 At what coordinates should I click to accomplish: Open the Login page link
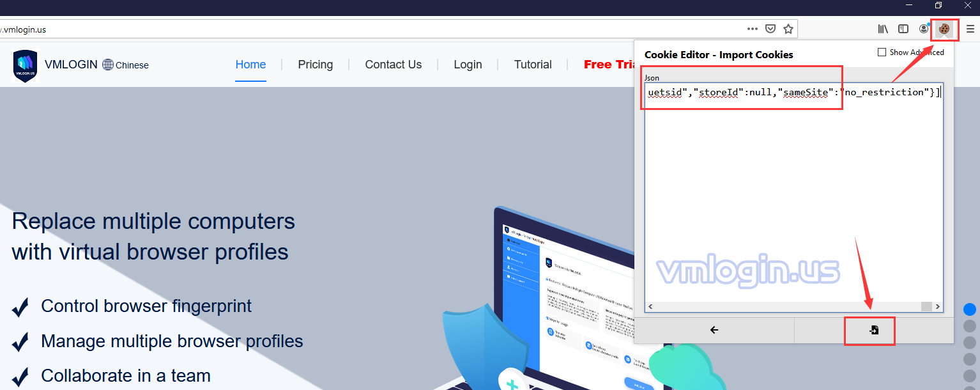click(468, 65)
